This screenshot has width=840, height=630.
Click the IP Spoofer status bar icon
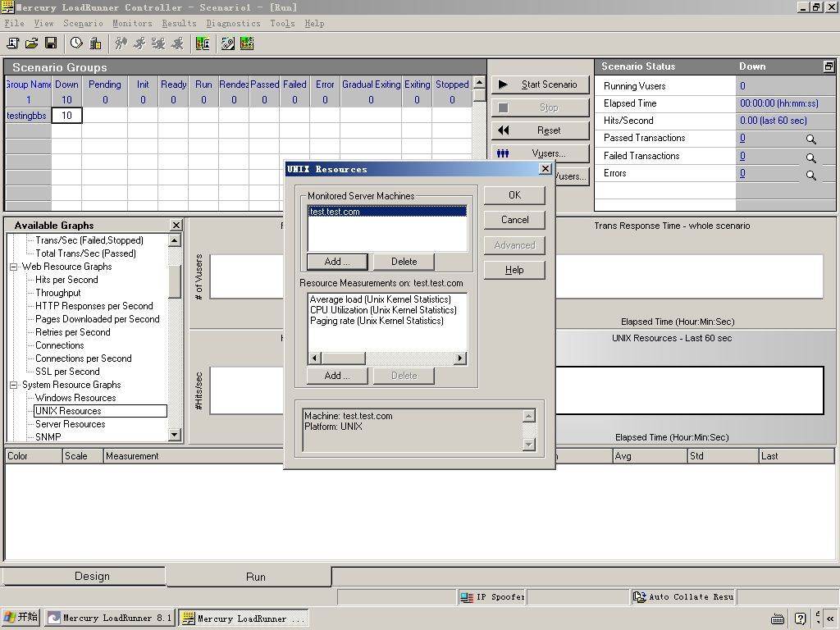[x=467, y=597]
